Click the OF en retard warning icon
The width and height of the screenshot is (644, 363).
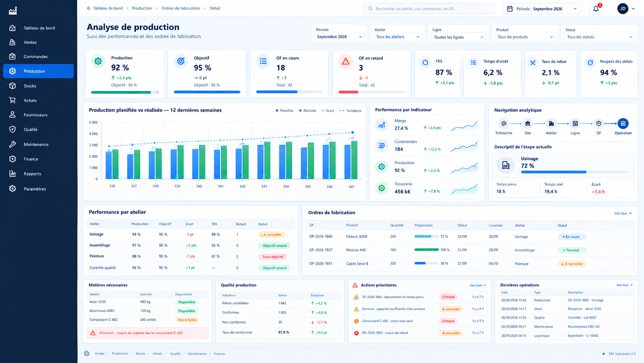[x=345, y=61]
